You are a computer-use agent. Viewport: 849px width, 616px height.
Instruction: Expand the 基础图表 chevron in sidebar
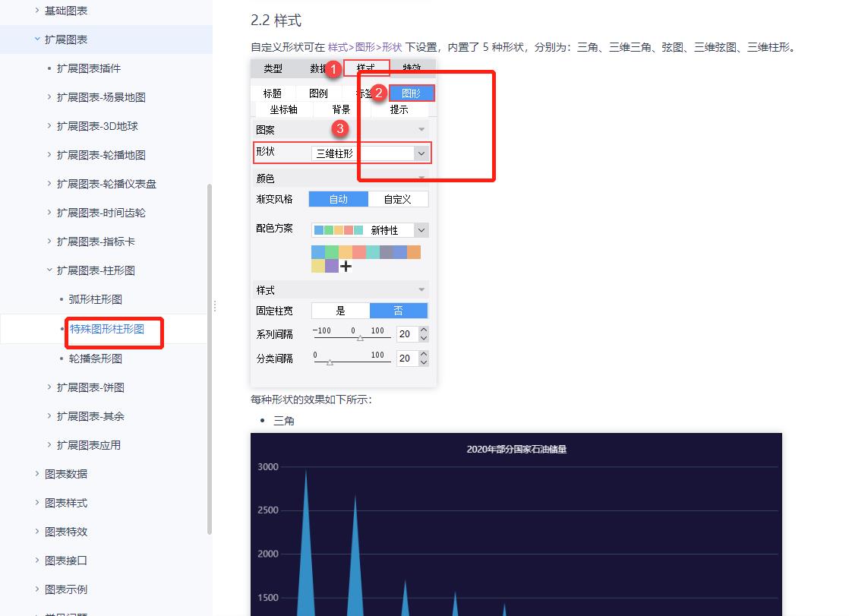click(36, 11)
